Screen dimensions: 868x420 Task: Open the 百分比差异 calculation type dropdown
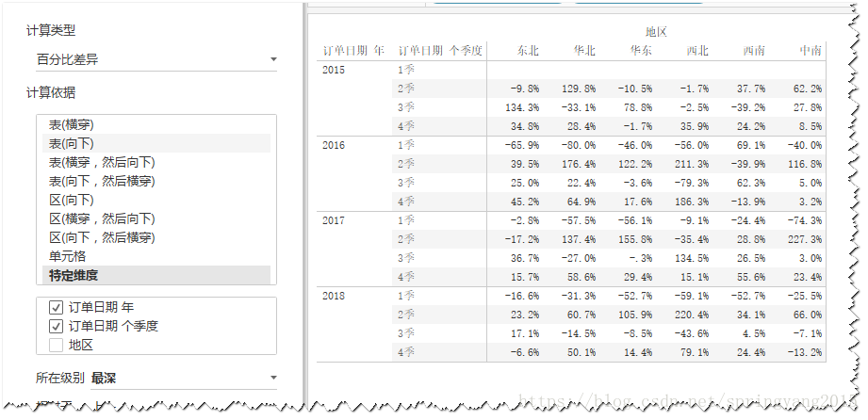(156, 59)
